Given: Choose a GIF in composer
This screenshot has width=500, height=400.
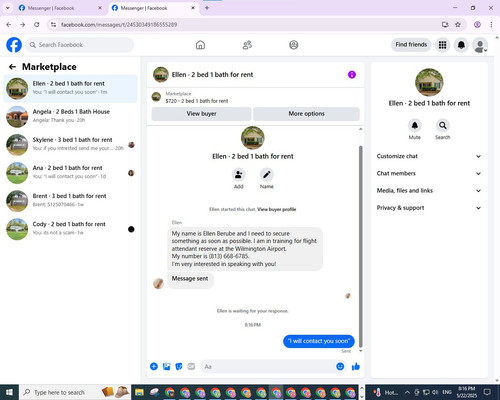Looking at the screenshot, I should (x=191, y=367).
